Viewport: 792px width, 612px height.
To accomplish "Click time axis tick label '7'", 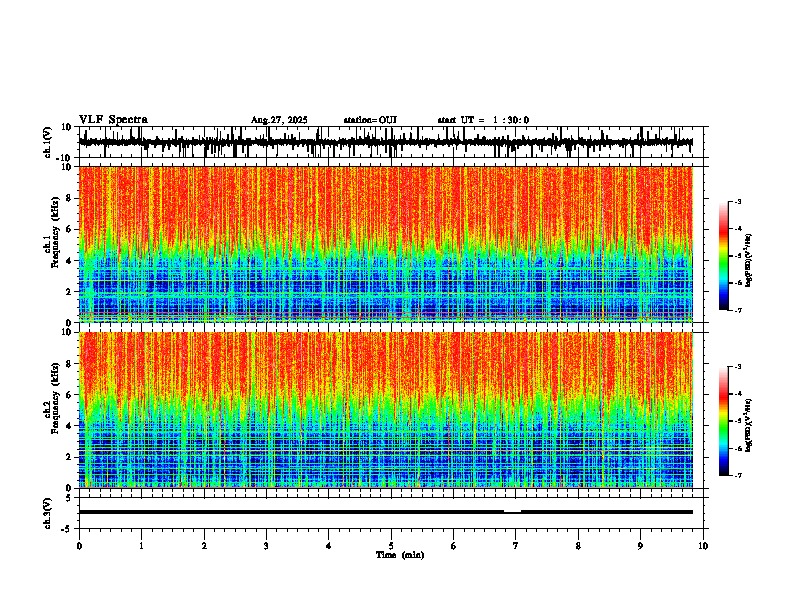I will point(516,546).
